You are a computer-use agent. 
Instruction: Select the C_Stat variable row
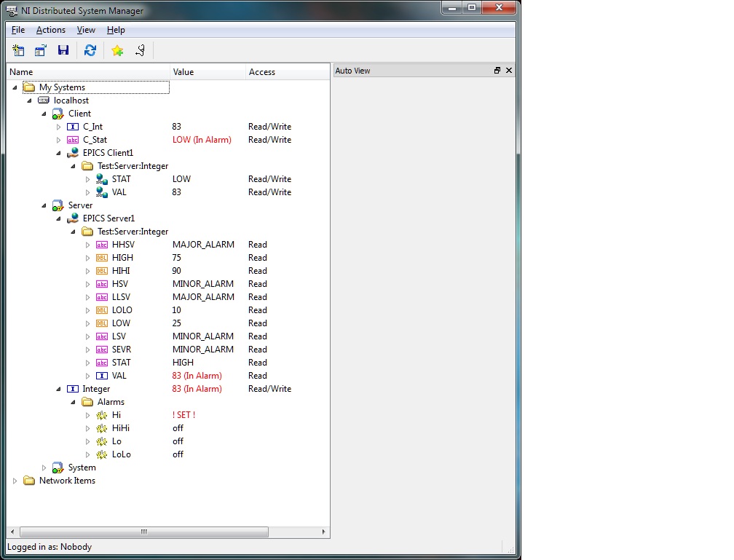tap(95, 140)
